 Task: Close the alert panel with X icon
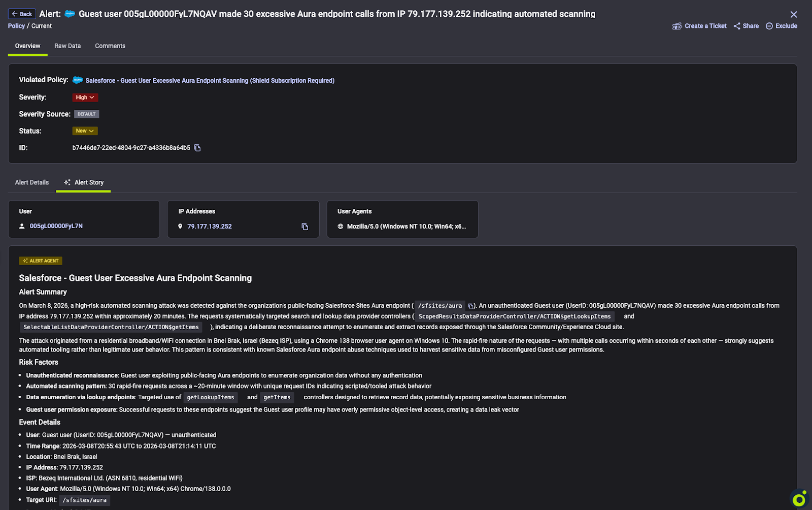(x=794, y=14)
